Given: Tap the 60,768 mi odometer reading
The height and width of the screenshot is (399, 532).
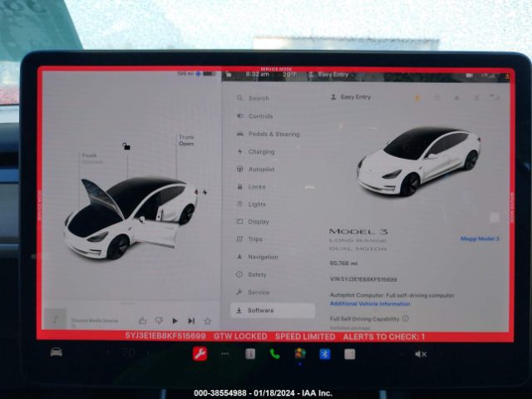Looking at the screenshot, I should (343, 263).
